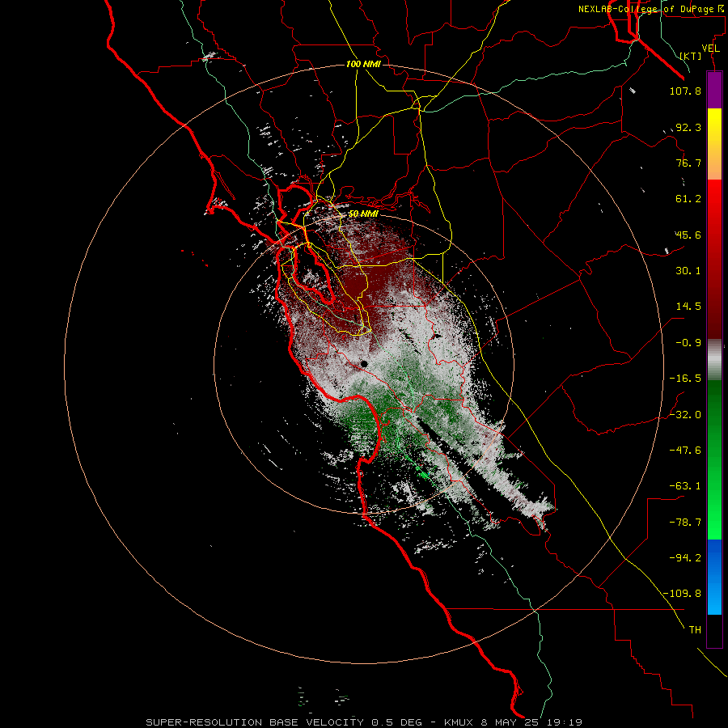Click the 92.3 velocity scale label
This screenshot has width=728, height=728.
[x=688, y=127]
